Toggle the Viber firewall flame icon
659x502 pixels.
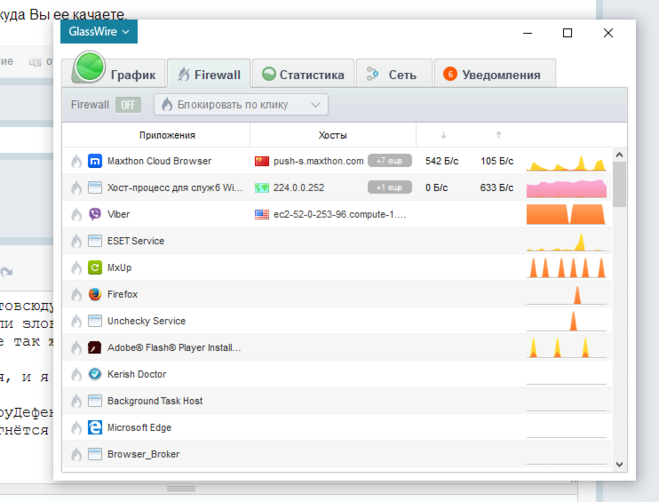point(76,214)
